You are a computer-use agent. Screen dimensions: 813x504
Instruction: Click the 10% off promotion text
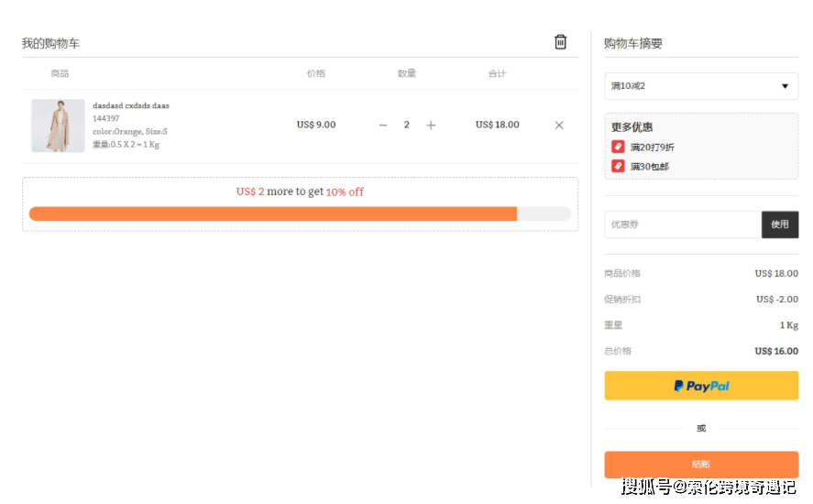click(x=345, y=192)
